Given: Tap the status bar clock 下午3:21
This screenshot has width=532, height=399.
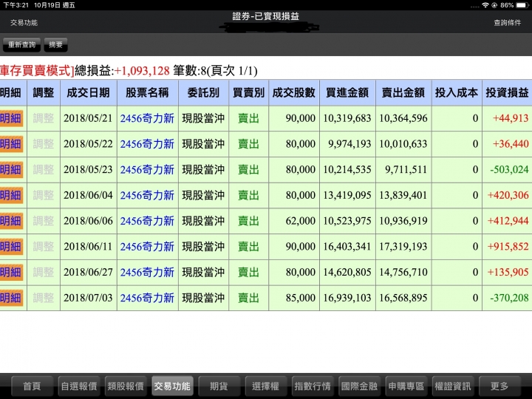Looking at the screenshot, I should 16,5.
